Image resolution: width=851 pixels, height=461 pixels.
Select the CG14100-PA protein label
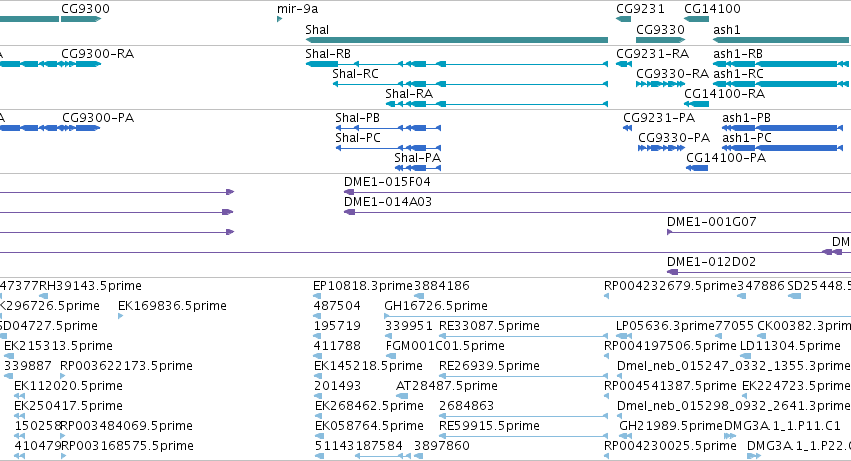[726, 158]
